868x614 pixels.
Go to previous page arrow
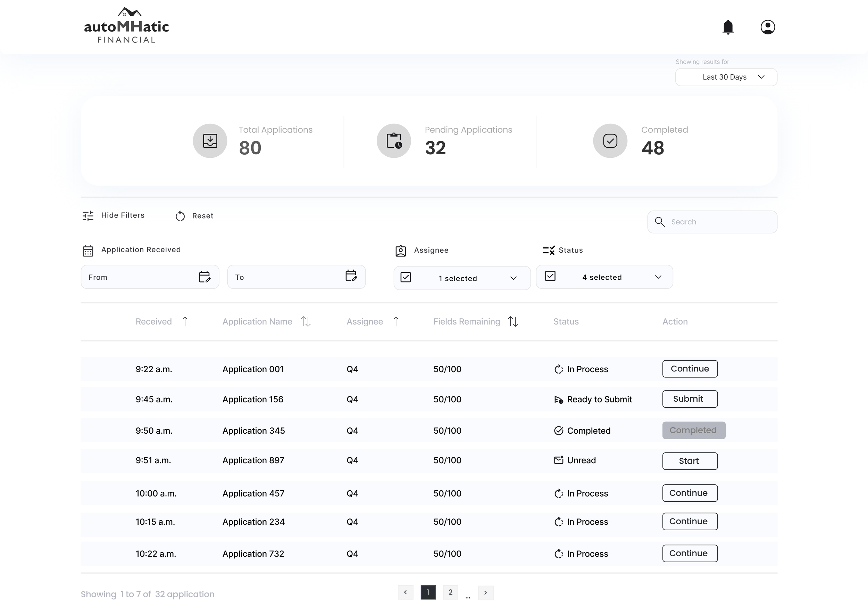[x=405, y=592]
